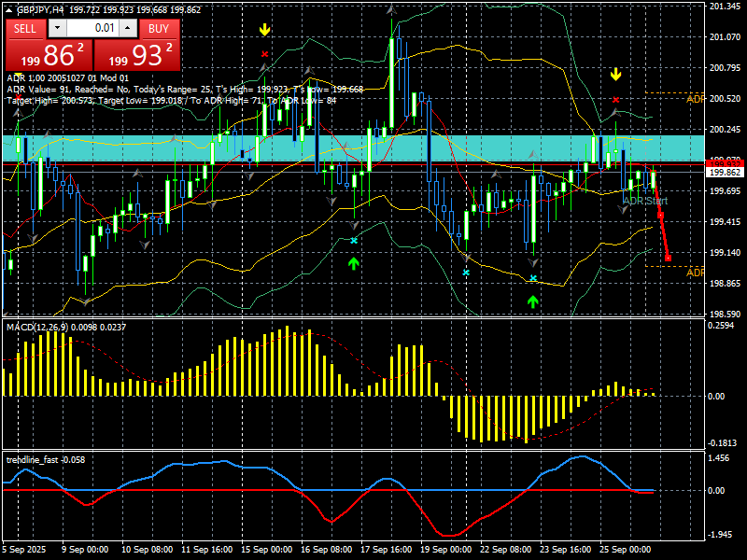Viewport: 747px width, 560px height.
Task: Click the 200.520 price axis label
Action: pyautogui.click(x=725, y=99)
